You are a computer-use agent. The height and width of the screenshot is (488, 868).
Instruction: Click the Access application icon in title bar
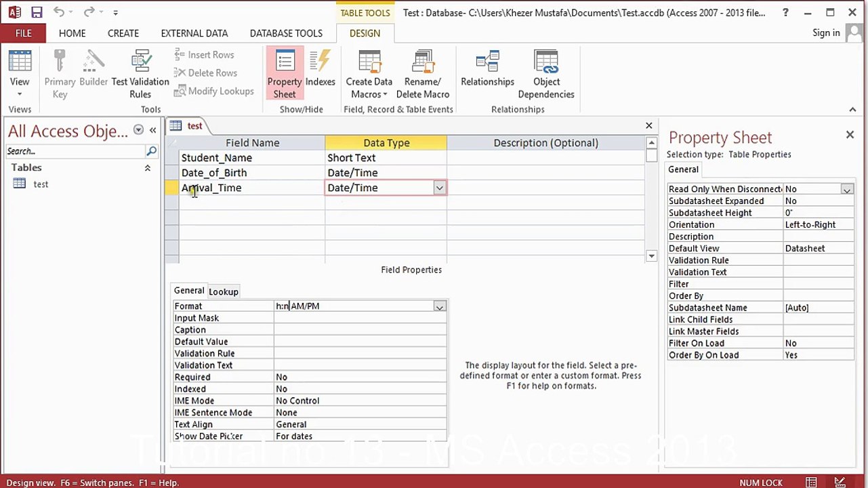(x=14, y=12)
